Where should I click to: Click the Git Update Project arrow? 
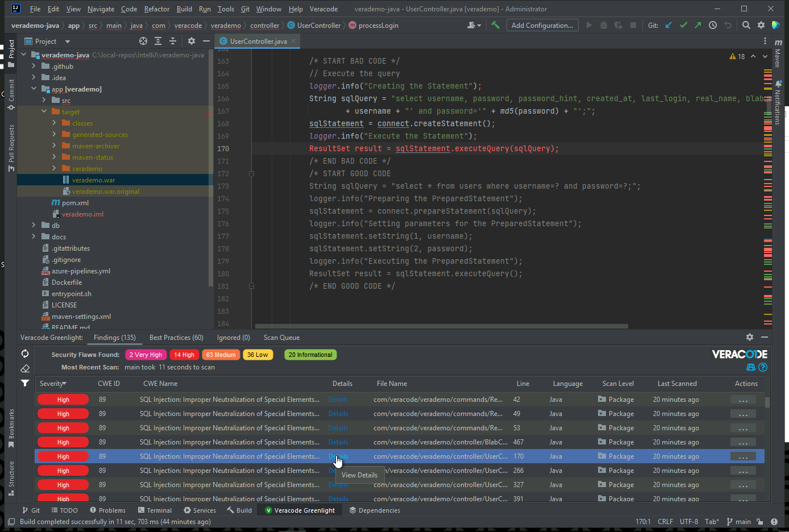point(668,25)
